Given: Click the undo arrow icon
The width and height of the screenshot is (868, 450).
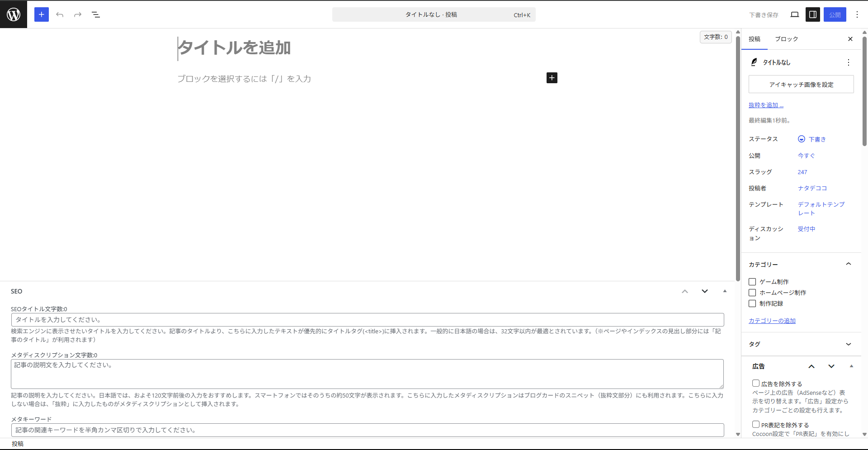Looking at the screenshot, I should pos(60,14).
